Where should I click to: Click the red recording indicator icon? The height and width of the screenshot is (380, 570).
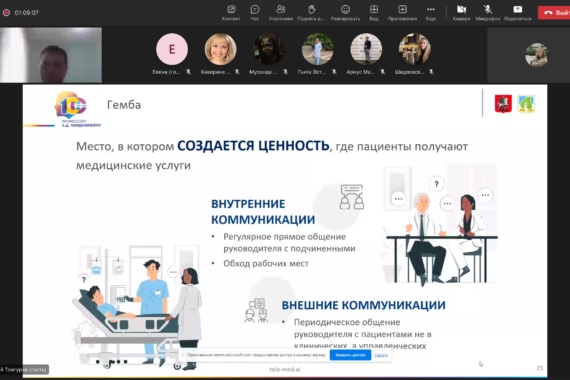click(6, 12)
